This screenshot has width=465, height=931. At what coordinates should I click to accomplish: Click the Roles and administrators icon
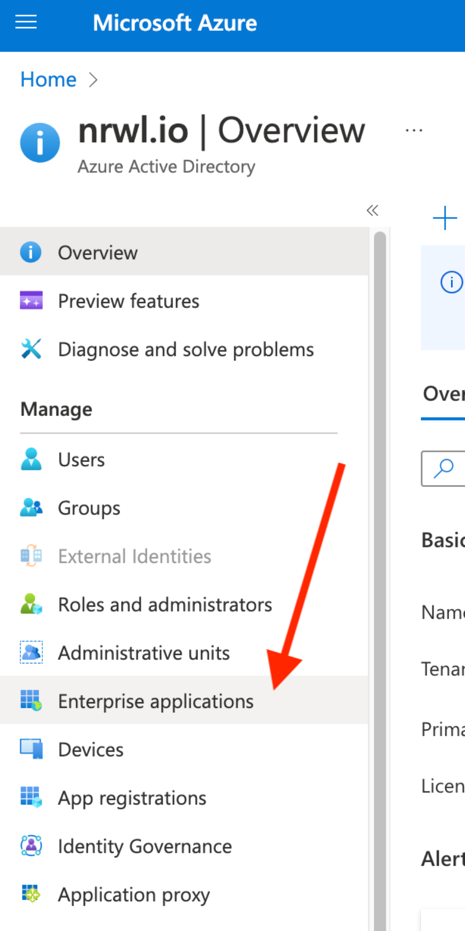coord(31,604)
